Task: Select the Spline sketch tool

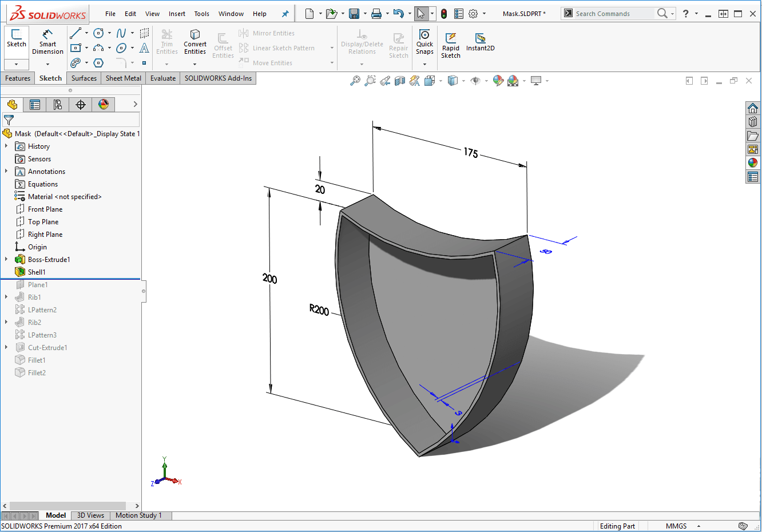Action: (x=121, y=34)
